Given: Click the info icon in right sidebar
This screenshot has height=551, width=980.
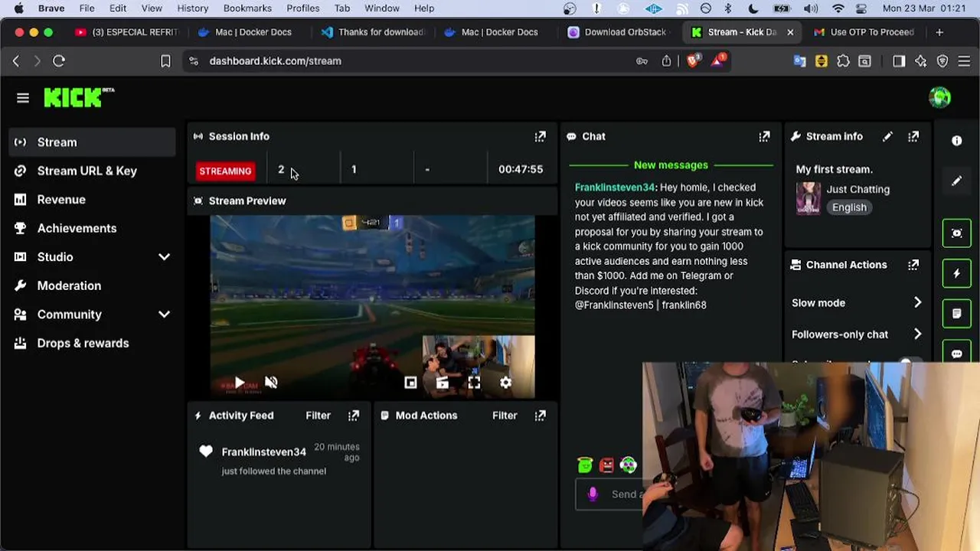Looking at the screenshot, I should pyautogui.click(x=956, y=141).
